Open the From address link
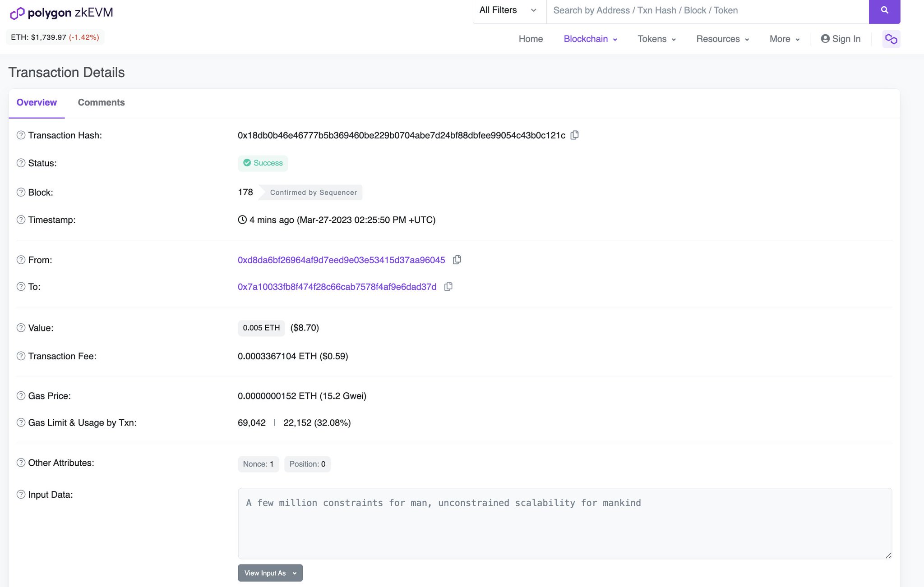 tap(341, 260)
